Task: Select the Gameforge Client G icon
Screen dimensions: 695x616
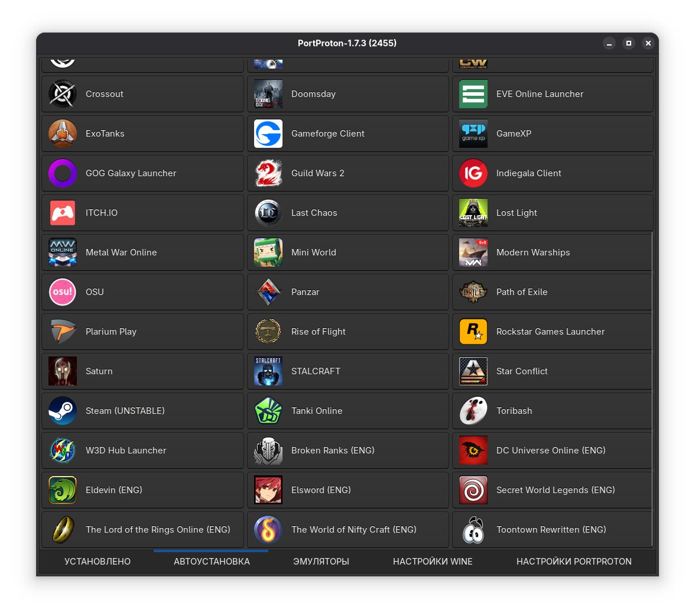Action: tap(268, 134)
